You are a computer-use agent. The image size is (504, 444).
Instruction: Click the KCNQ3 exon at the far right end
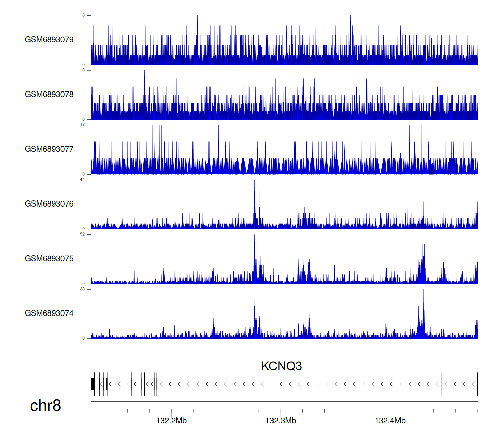(x=477, y=384)
